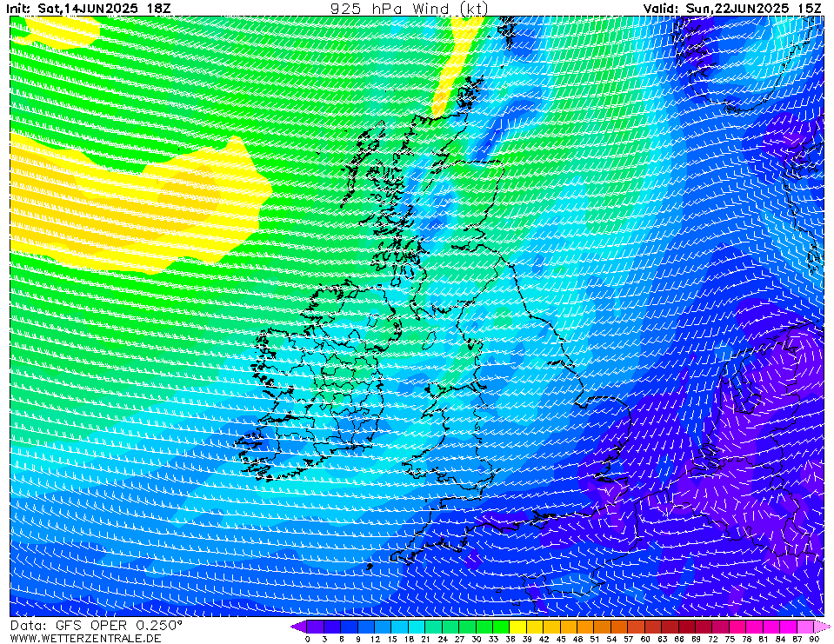Click the legend value '63'
Image resolution: width=834 pixels, height=644 pixels.
662,639
